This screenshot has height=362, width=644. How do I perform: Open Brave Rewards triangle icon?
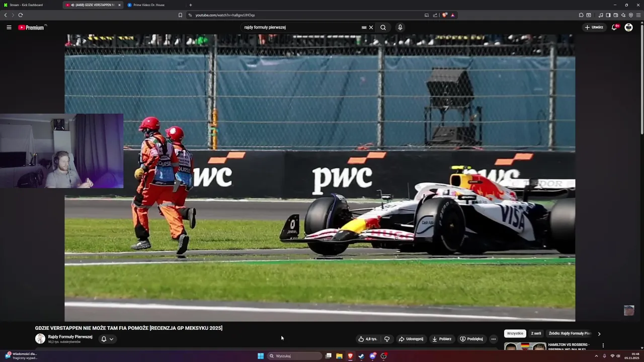[453, 15]
